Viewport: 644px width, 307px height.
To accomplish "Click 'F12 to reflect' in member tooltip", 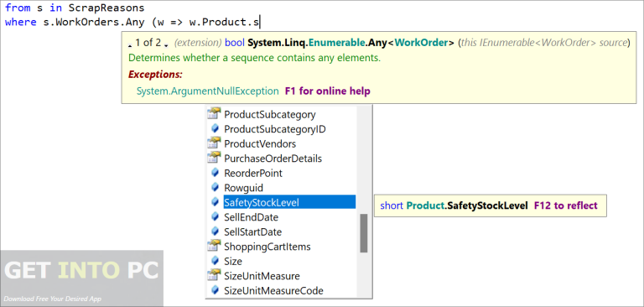I will click(x=565, y=206).
